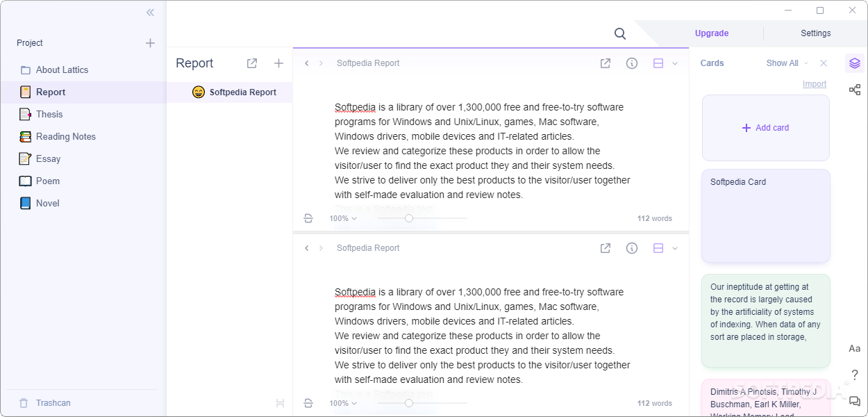Click the focus-mode icon at the Report list bottom
868x417 pixels.
(280, 403)
